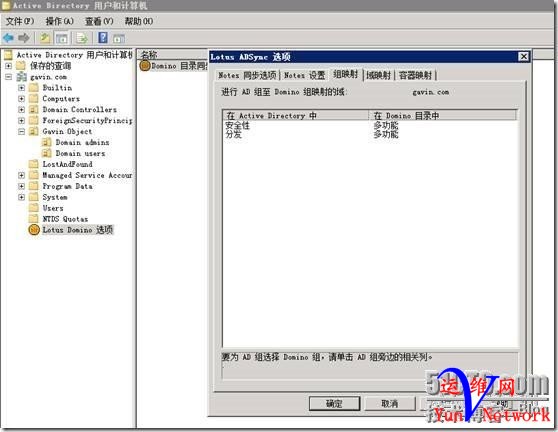558x432 pixels.
Task: Click the 取消 button
Action: (390, 404)
